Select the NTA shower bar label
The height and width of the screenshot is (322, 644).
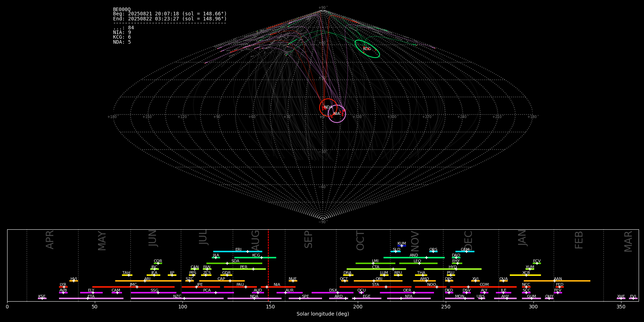tap(409, 297)
